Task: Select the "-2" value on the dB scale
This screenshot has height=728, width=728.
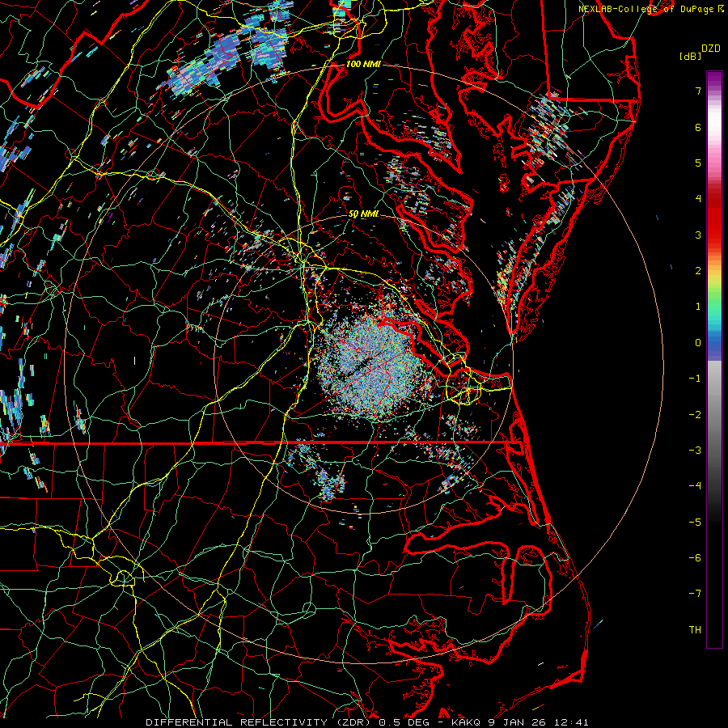Action: point(695,415)
